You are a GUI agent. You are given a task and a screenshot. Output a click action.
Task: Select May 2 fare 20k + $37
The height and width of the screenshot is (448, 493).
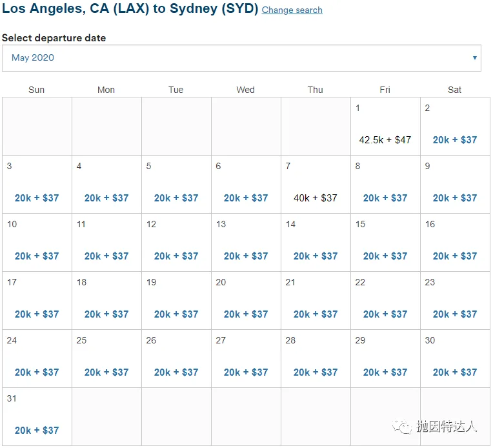455,140
